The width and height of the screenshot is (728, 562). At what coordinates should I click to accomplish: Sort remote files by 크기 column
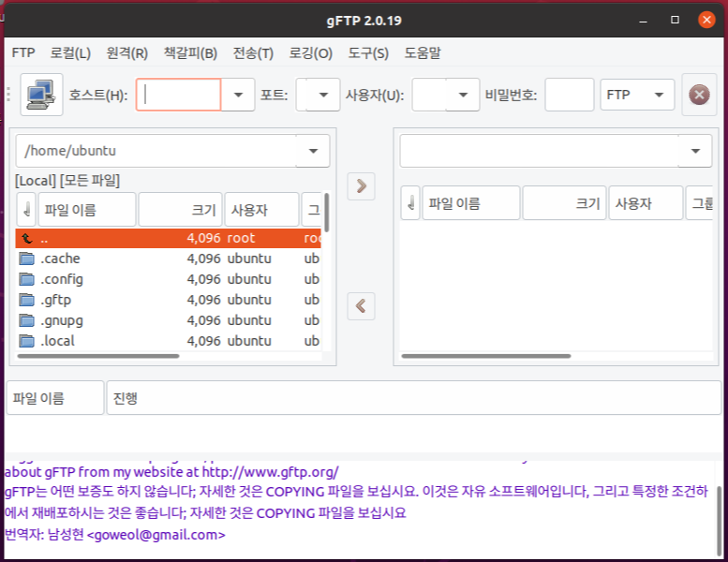(x=564, y=203)
